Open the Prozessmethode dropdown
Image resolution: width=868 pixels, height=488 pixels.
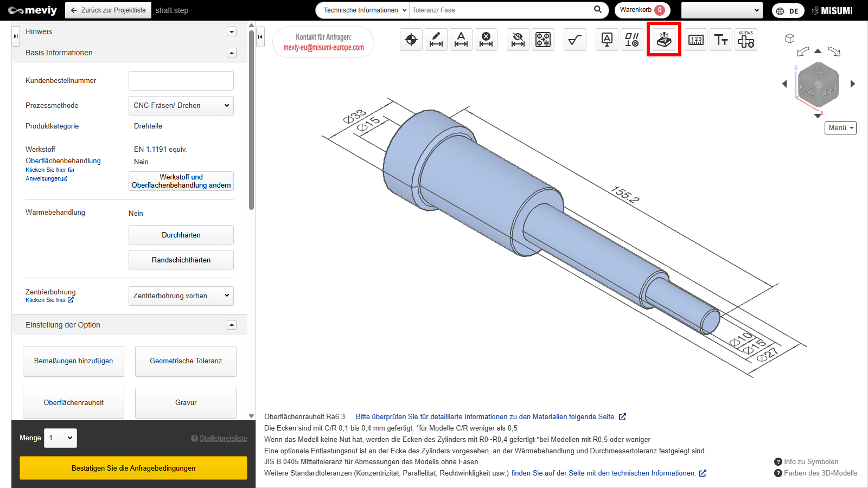181,106
